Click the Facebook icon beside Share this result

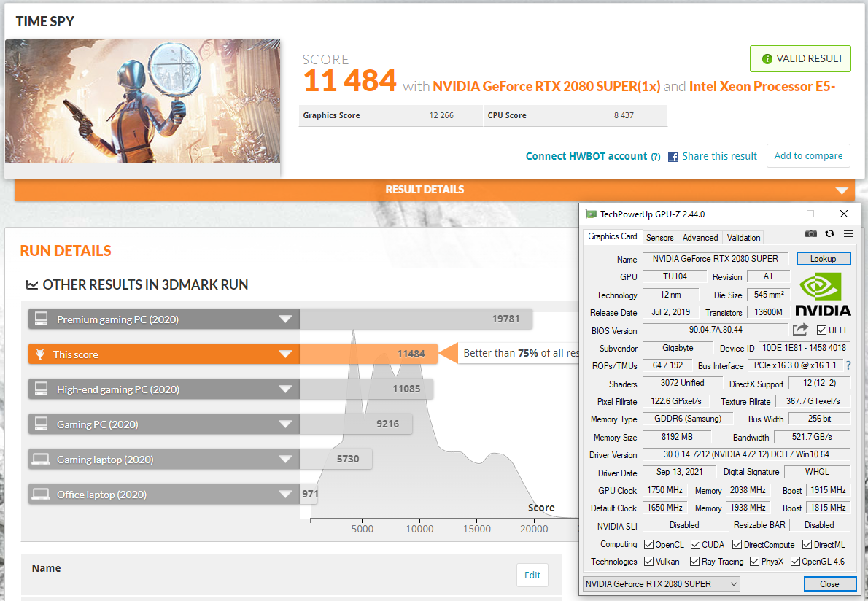(673, 156)
